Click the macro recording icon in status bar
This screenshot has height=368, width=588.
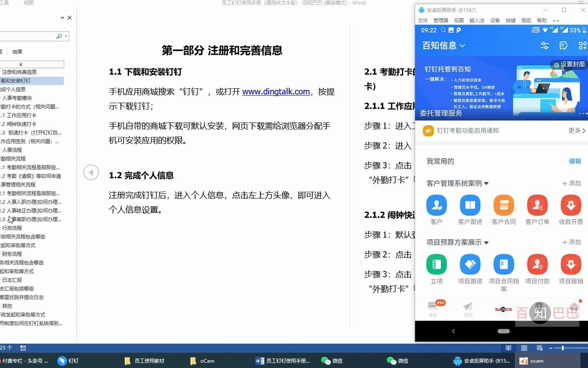coord(23,348)
